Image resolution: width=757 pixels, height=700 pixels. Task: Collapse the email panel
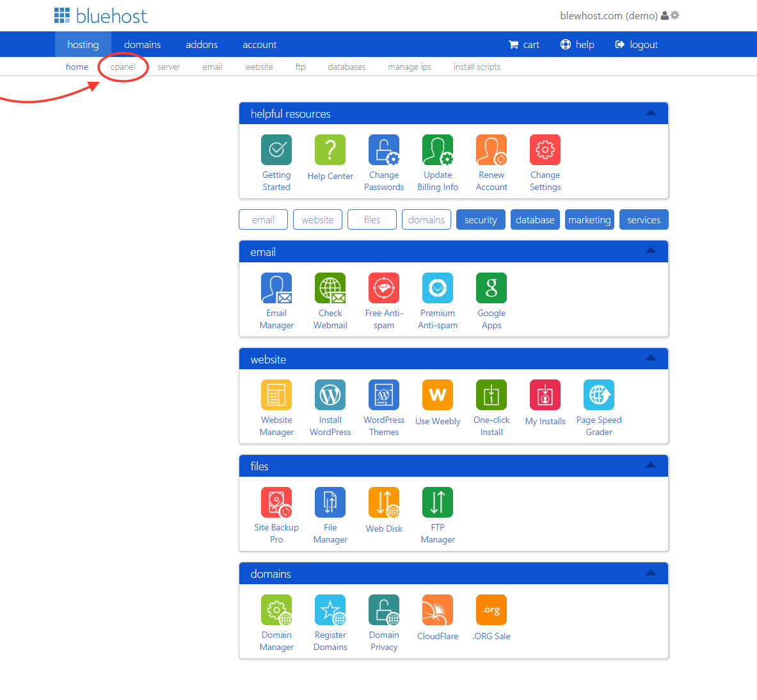pyautogui.click(x=651, y=251)
